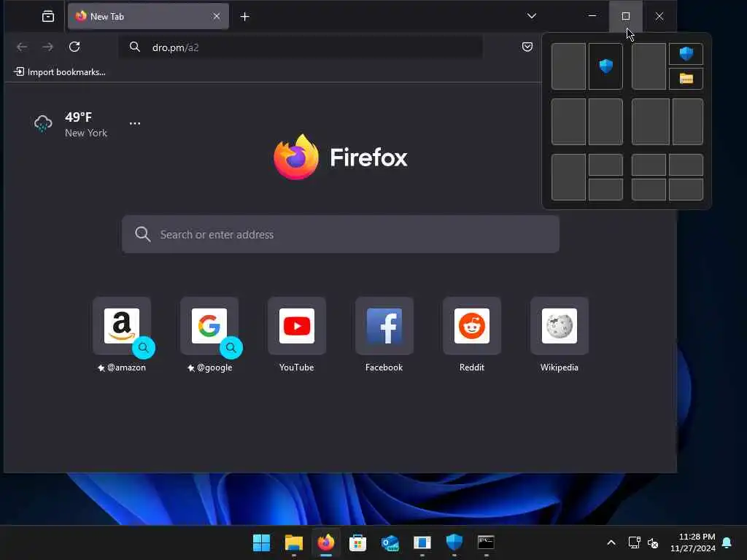Screen dimensions: 747x560
Task: Switch to the New Tab tab
Action: (148, 17)
